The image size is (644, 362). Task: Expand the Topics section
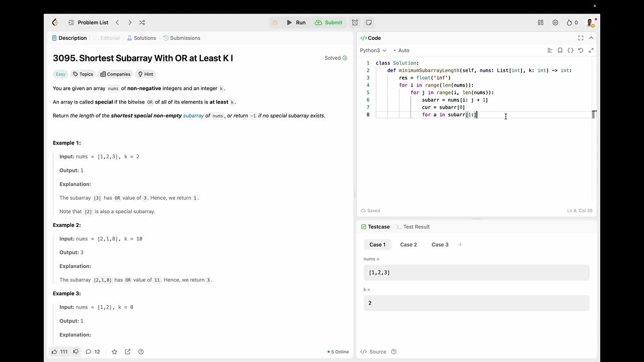pyautogui.click(x=83, y=74)
